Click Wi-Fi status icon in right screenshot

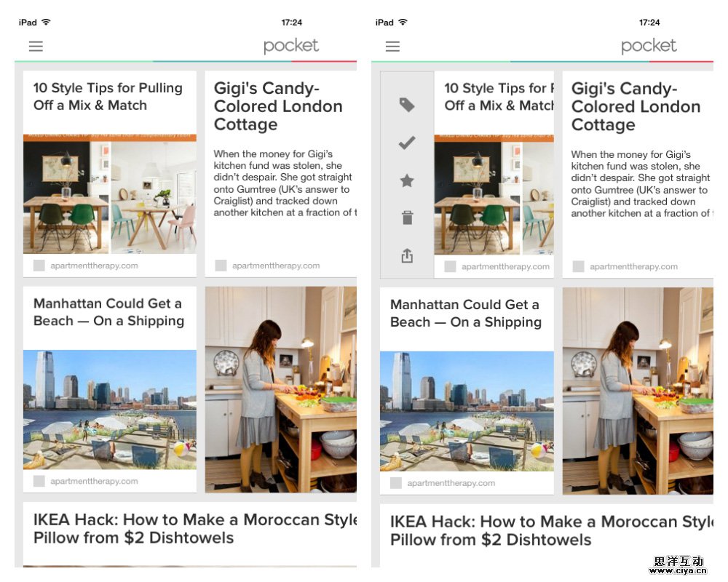403,22
